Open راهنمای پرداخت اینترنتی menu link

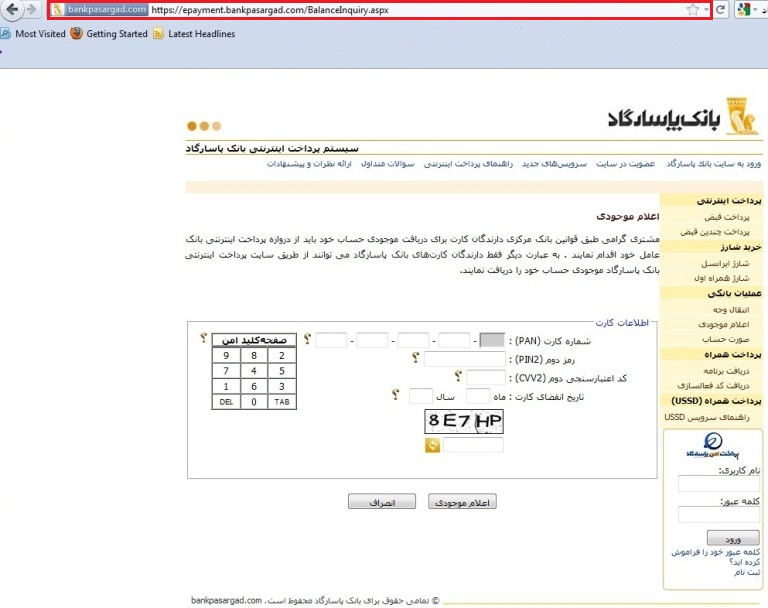[x=468, y=164]
